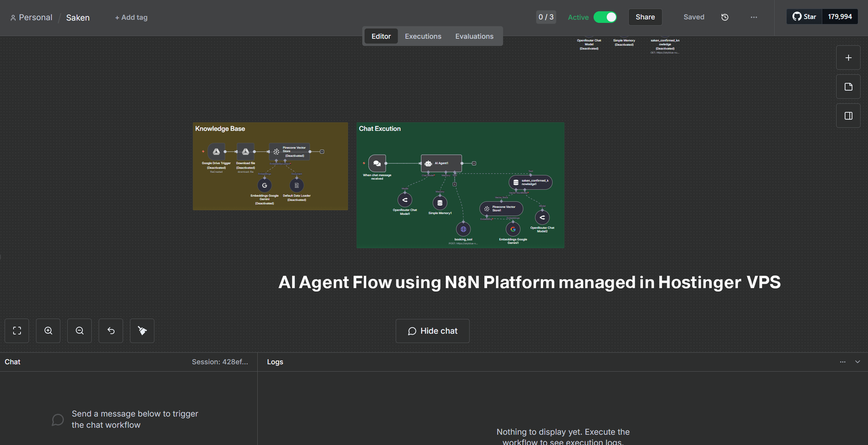868x445 pixels.
Task: Click the fit-to-view zoom icon
Action: 17,331
